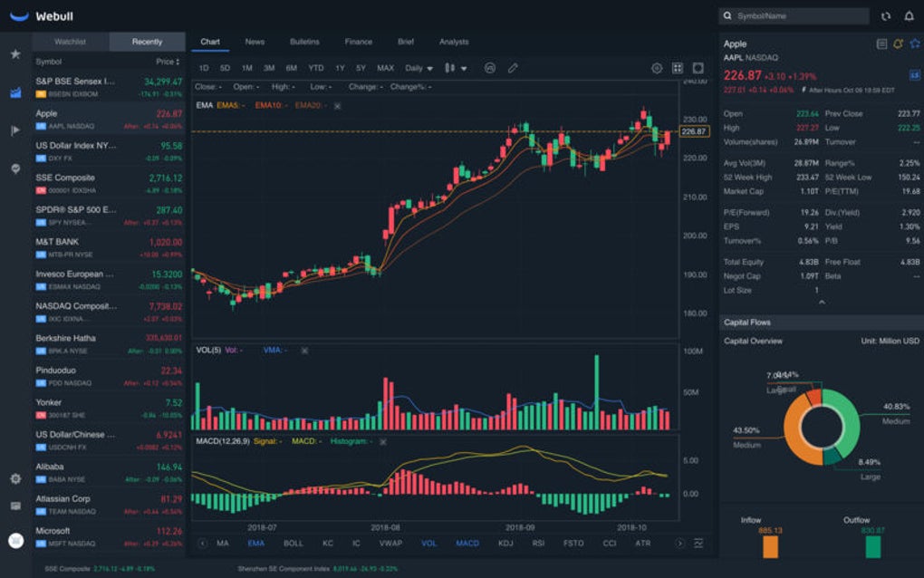Select Alibaba in the watchlist
924x578 pixels.
[109, 473]
